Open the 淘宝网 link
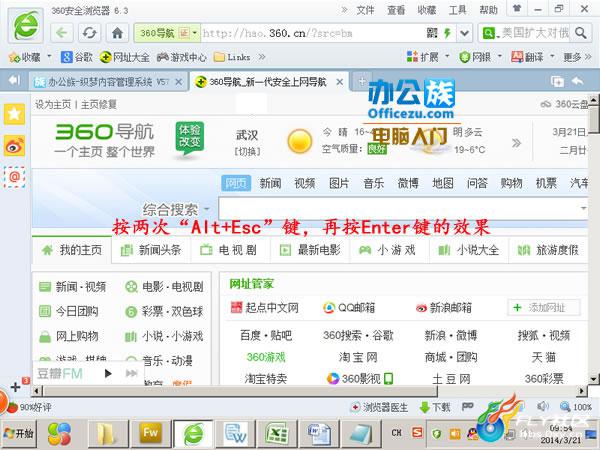This screenshot has height=450, width=600. click(358, 357)
